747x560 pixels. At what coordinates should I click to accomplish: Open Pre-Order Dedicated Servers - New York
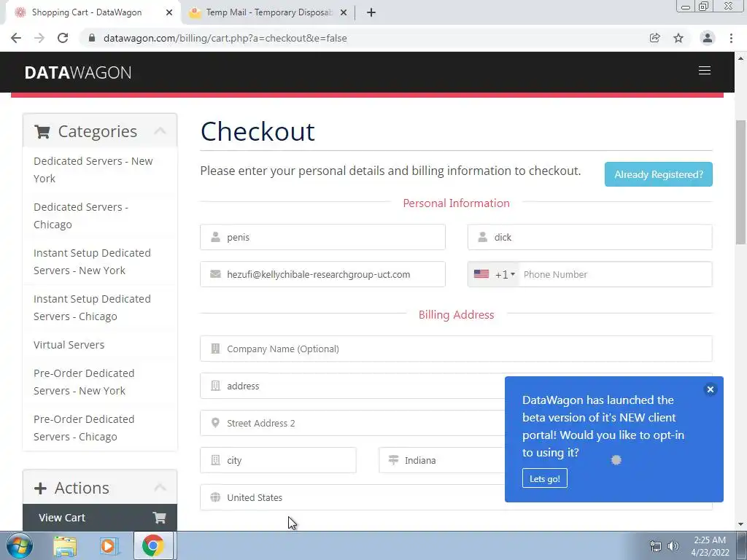(x=99, y=382)
